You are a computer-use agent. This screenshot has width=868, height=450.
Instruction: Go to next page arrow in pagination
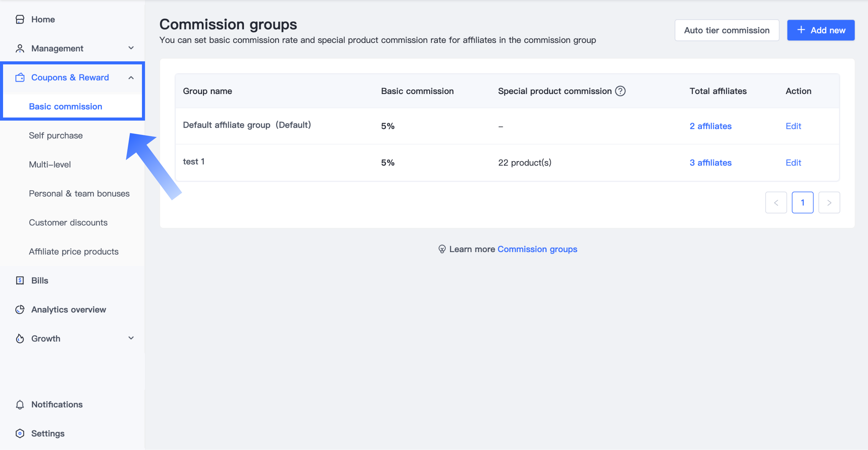[x=829, y=203]
